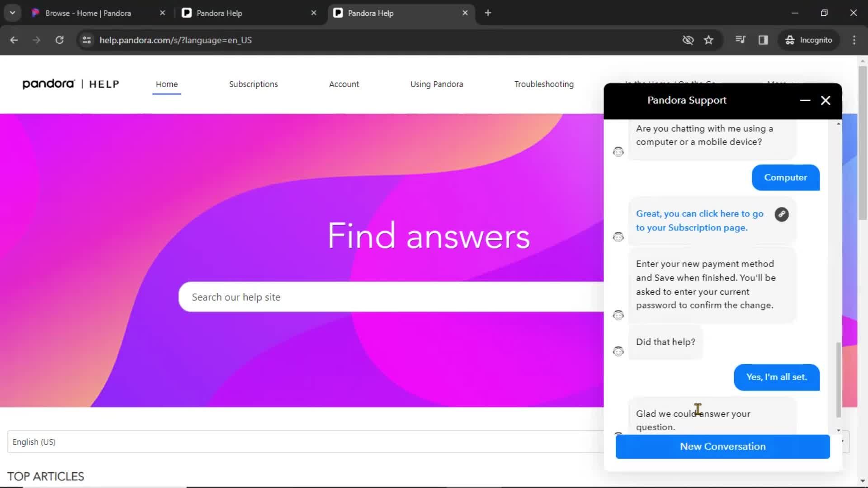Viewport: 868px width, 488px height.
Task: Click the 'Are you chatting with me' message
Action: (x=712, y=139)
